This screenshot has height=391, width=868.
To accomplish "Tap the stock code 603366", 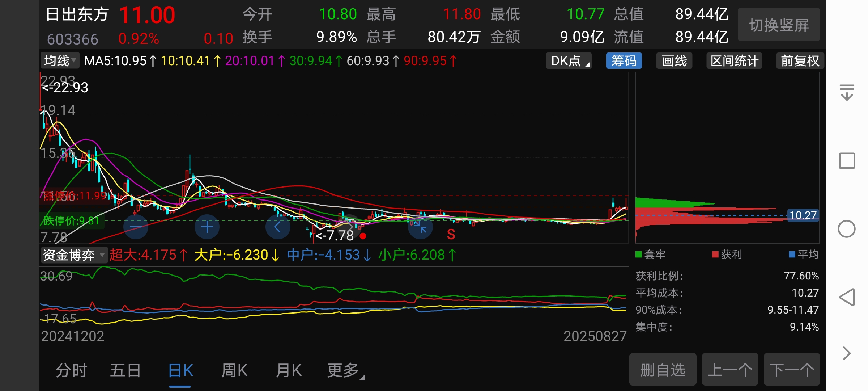I will coord(72,39).
